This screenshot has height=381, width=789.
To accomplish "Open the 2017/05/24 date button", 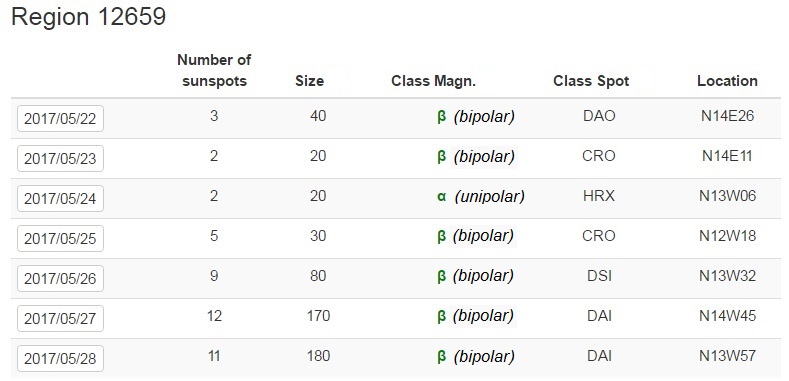I will point(60,198).
